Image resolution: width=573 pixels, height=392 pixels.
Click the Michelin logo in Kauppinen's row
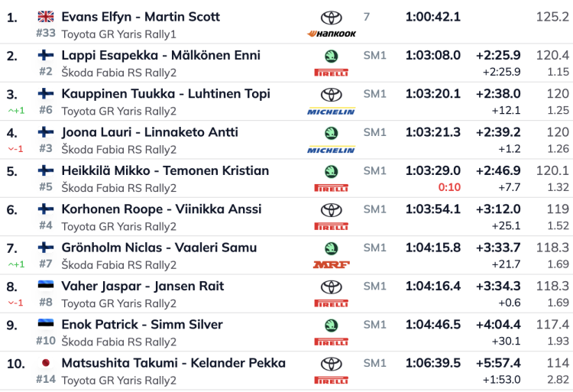[331, 111]
